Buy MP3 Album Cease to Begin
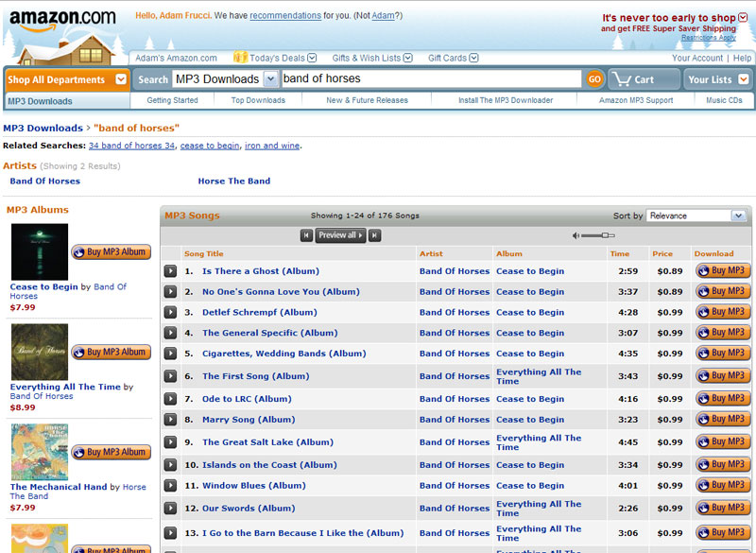The image size is (756, 553). point(111,251)
